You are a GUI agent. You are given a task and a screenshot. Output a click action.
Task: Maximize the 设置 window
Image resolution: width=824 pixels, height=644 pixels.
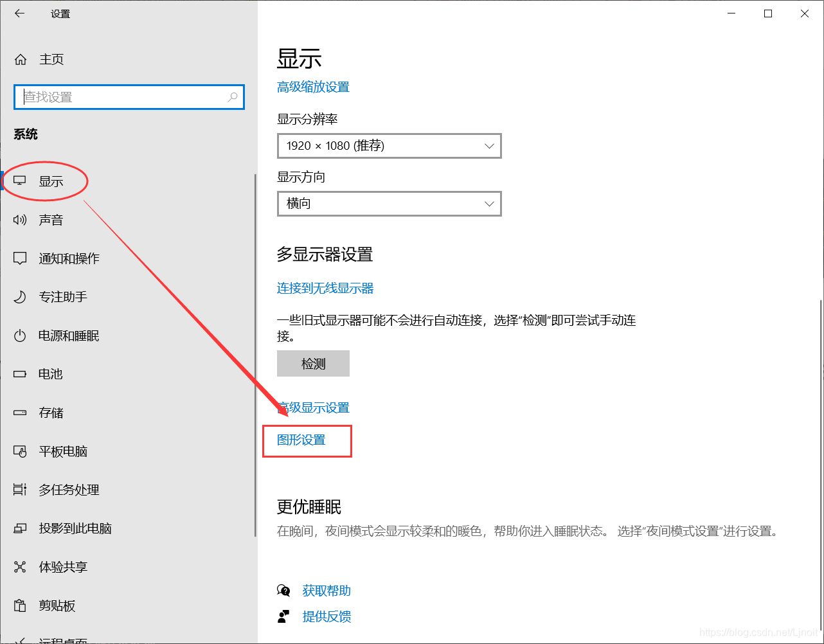pyautogui.click(x=768, y=13)
